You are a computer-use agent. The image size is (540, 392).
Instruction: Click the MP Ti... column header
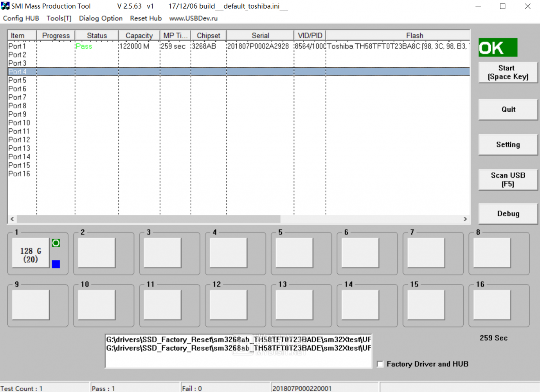[x=175, y=35]
